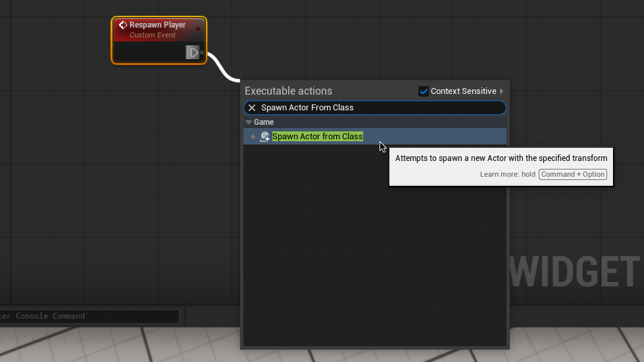Select the Respawn Player node title

click(157, 25)
